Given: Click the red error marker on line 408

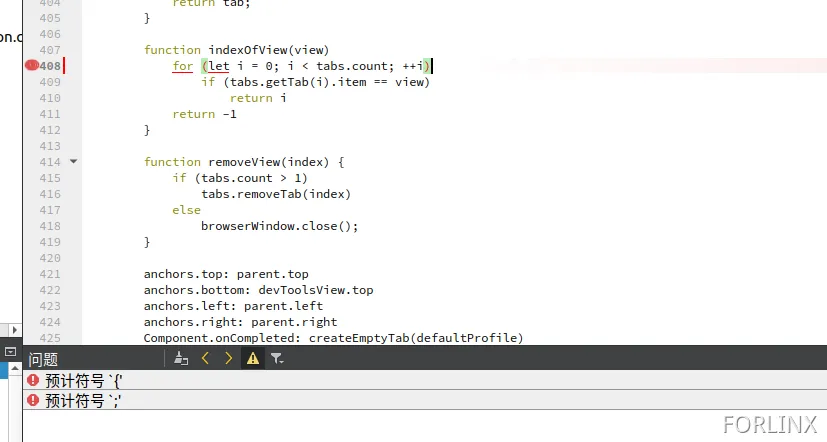Looking at the screenshot, I should pyautogui.click(x=31, y=66).
